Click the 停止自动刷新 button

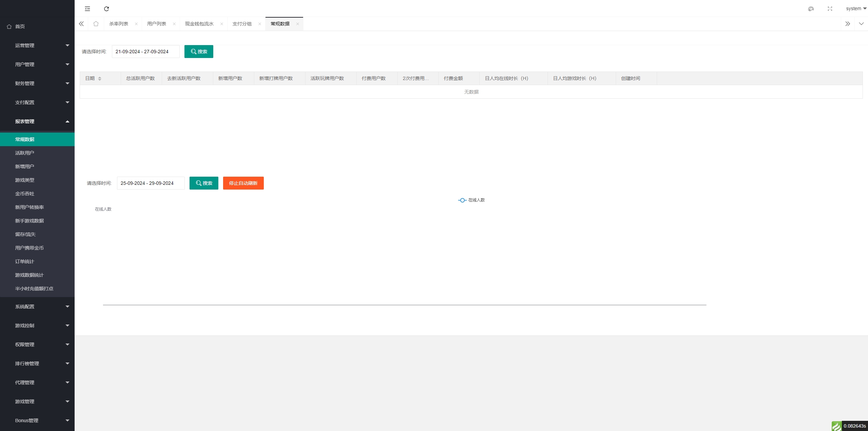(243, 183)
